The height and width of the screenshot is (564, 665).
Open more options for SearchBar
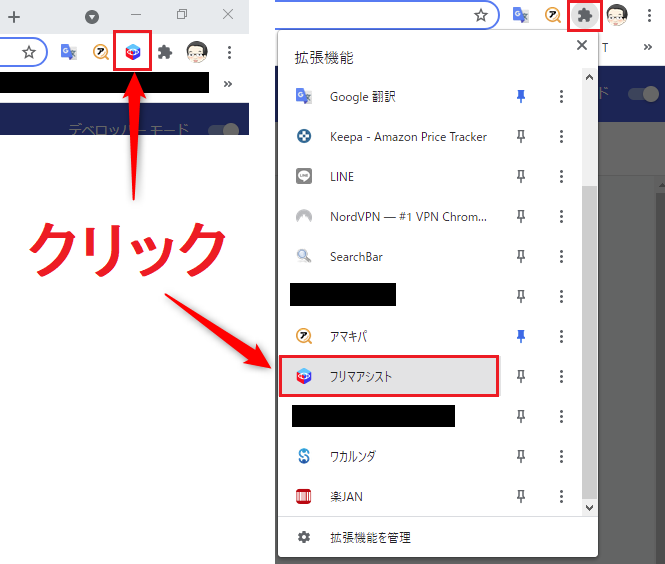tap(561, 256)
